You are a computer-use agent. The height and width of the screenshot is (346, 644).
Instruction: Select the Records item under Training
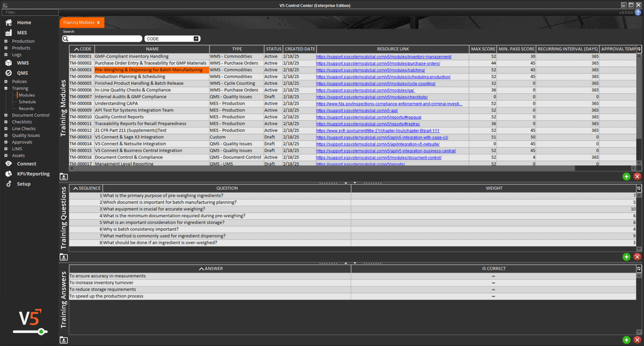click(27, 109)
